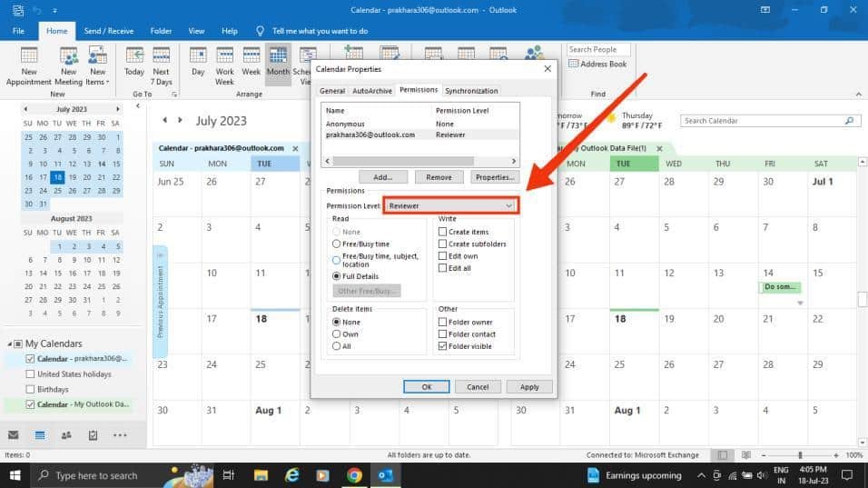
Task: Open People from navigation bar
Action: click(66, 435)
